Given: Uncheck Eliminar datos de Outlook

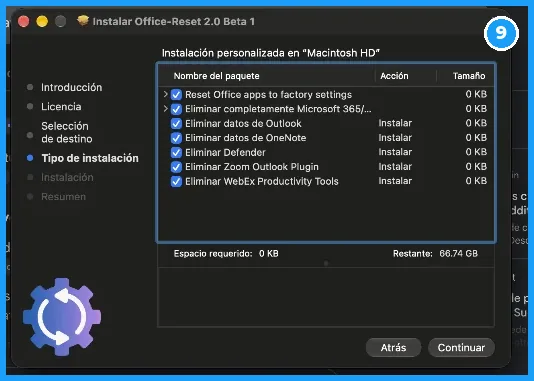Looking at the screenshot, I should coord(176,123).
